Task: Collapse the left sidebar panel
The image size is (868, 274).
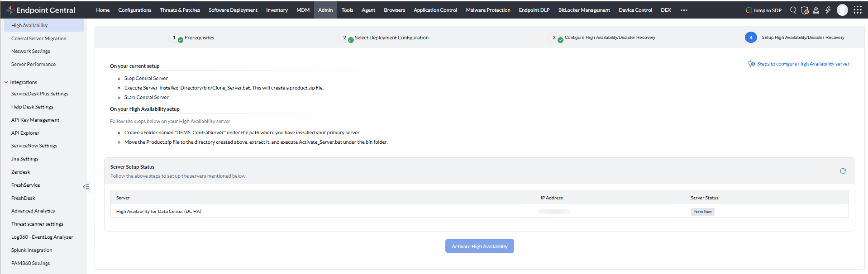Action: 86,187
